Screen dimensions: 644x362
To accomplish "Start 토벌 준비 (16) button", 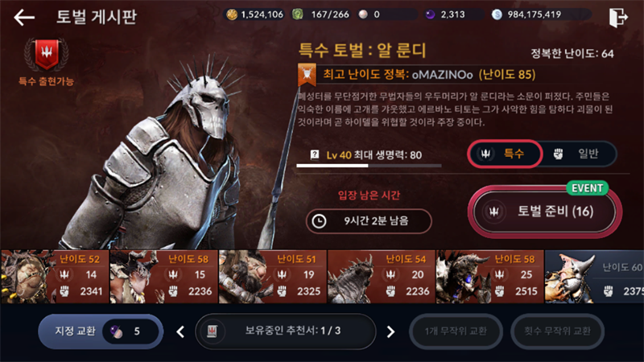I will point(545,212).
